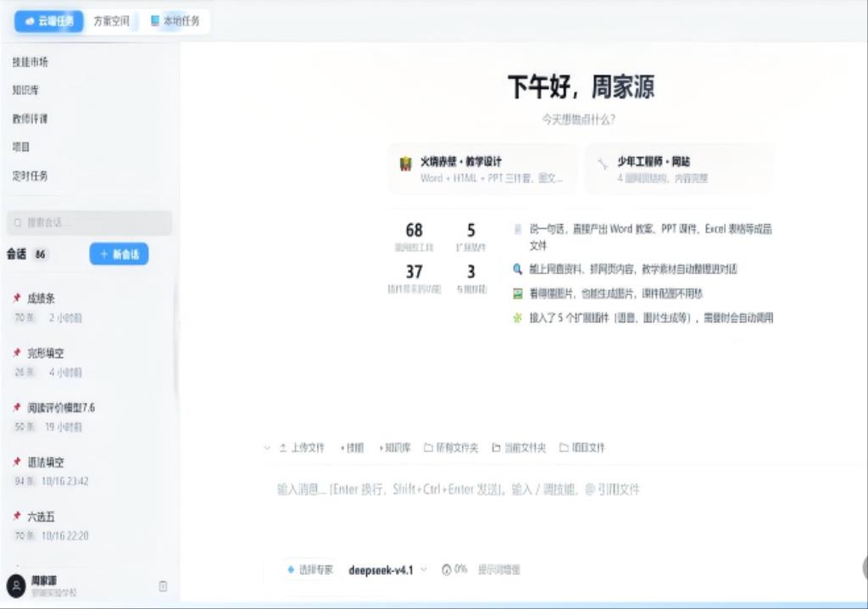
Task: Click the statistic number 68
Action: (414, 230)
